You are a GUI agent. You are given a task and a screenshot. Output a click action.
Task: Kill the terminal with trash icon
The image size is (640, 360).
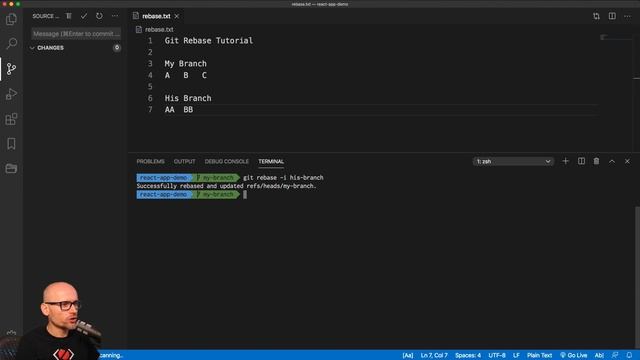click(596, 161)
